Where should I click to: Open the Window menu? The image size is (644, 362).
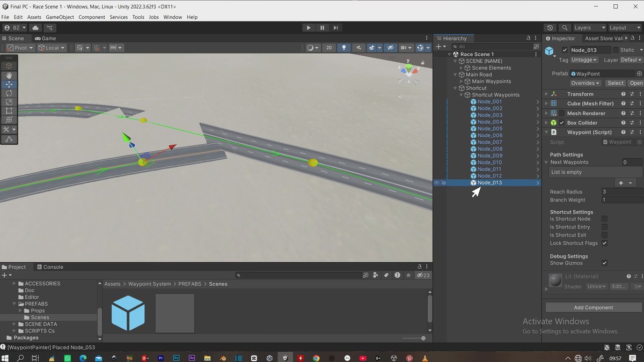(x=173, y=17)
